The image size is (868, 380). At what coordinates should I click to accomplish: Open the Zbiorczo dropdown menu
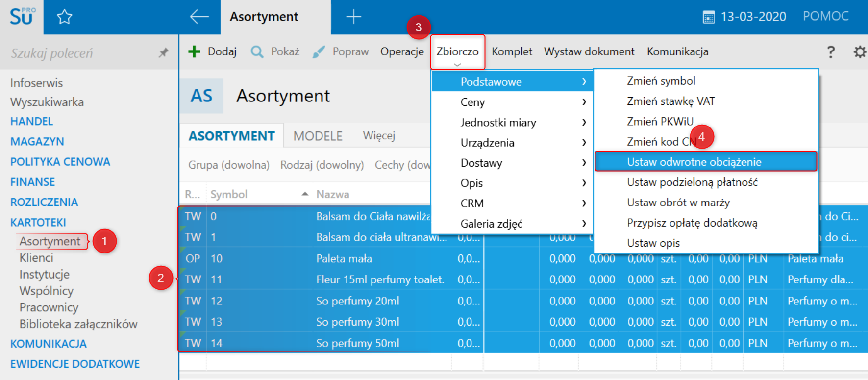tap(457, 52)
